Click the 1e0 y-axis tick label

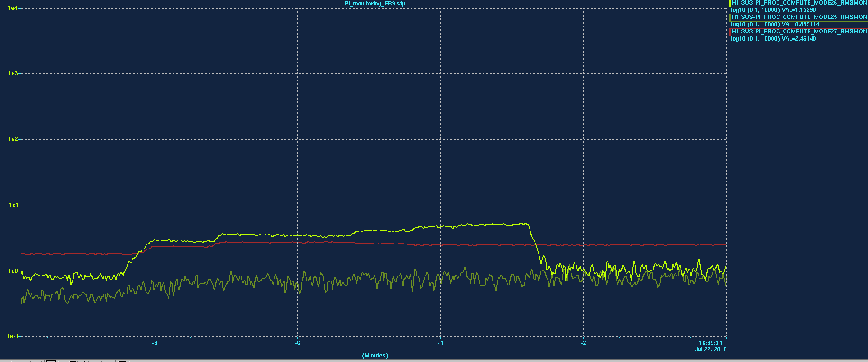tap(13, 271)
